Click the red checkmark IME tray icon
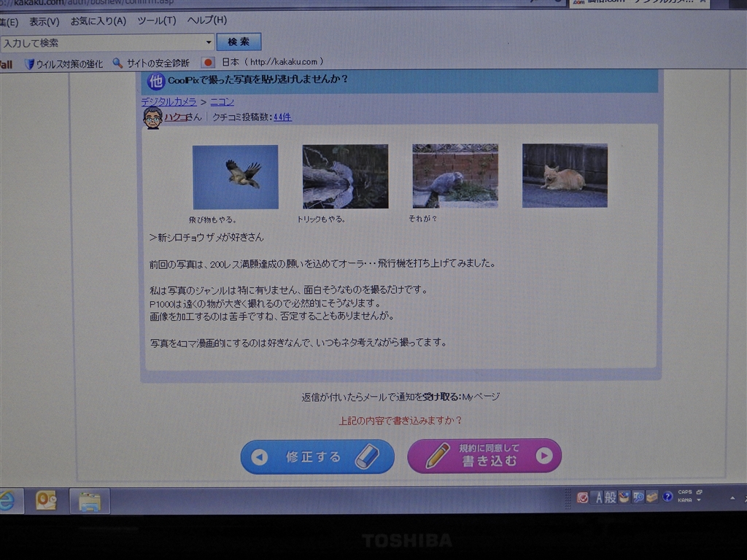Viewport: 747px width, 560px height. click(583, 498)
